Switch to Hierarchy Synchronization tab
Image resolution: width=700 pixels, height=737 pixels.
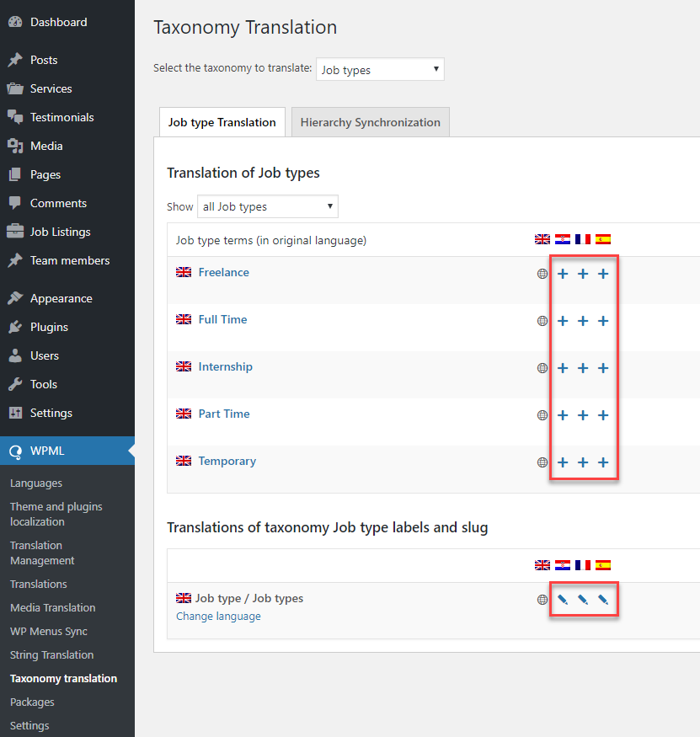(371, 122)
